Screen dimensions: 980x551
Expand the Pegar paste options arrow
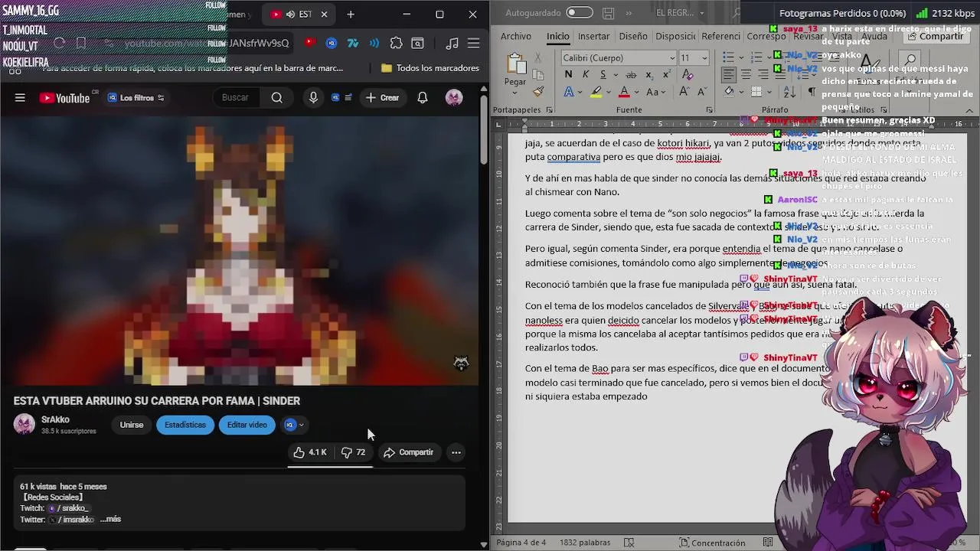point(515,92)
